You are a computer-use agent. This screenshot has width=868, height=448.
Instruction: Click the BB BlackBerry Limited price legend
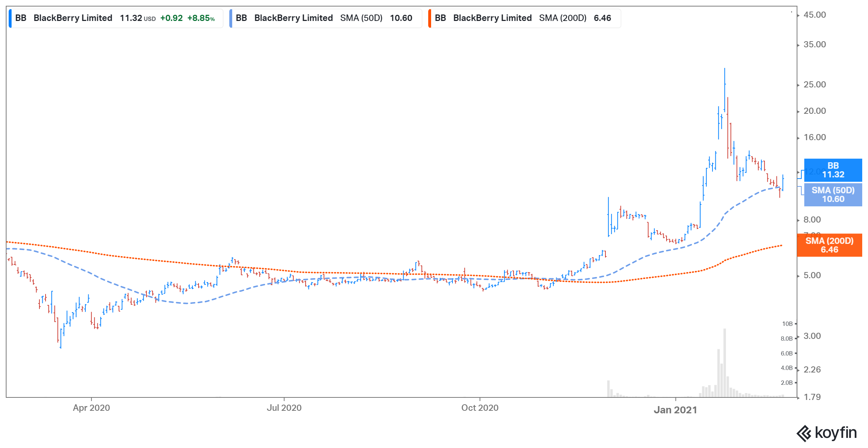coord(116,18)
